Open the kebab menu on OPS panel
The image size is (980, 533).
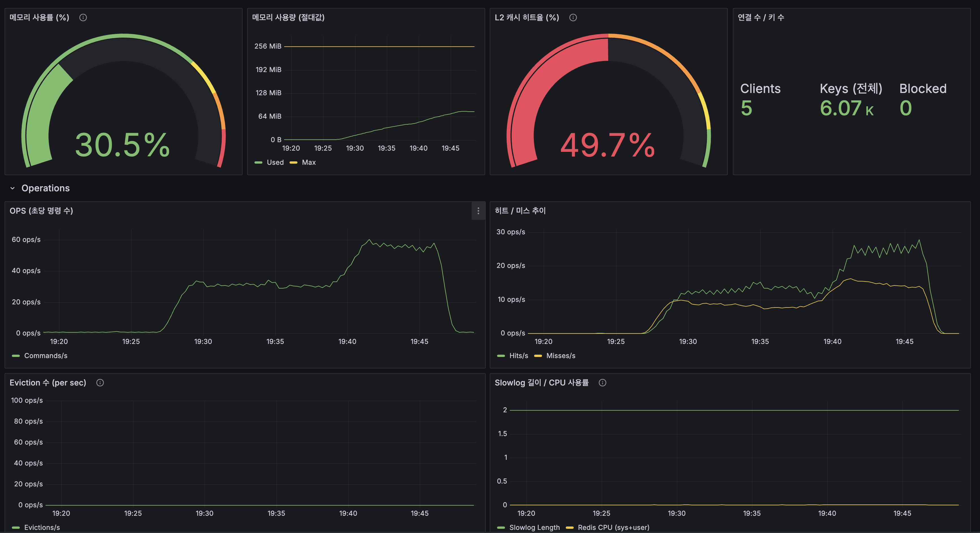tap(478, 211)
